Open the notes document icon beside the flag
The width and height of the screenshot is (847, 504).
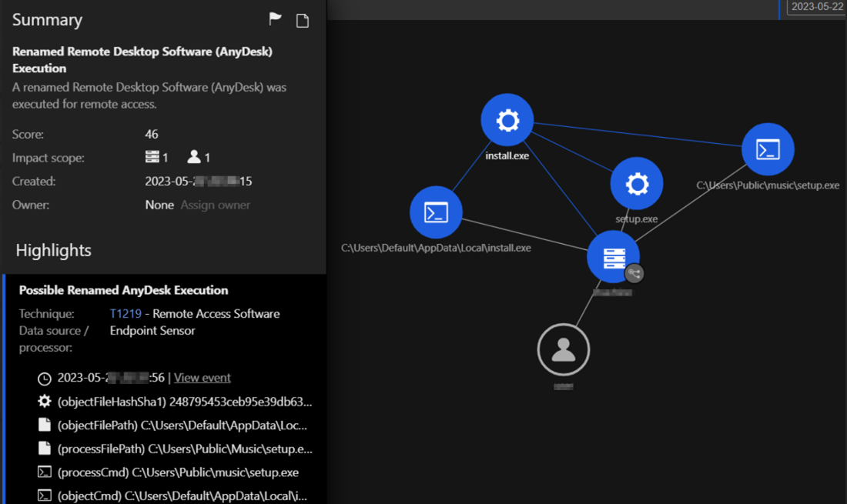pyautogui.click(x=303, y=21)
